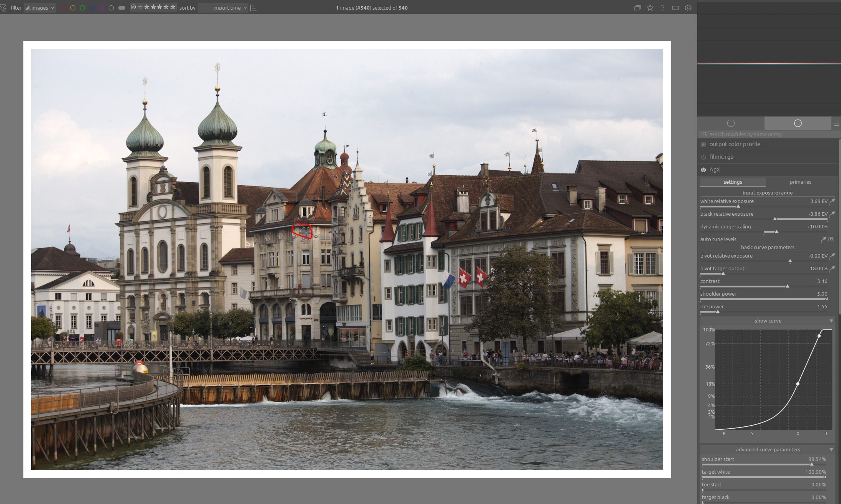Show active modules tab with power icon
The image size is (841, 504).
pyautogui.click(x=731, y=123)
